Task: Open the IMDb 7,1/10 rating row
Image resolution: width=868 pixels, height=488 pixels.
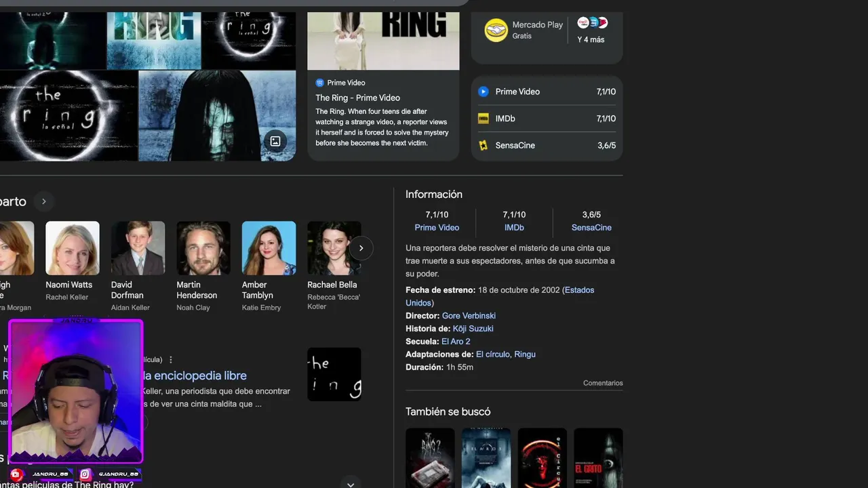Action: click(x=547, y=119)
